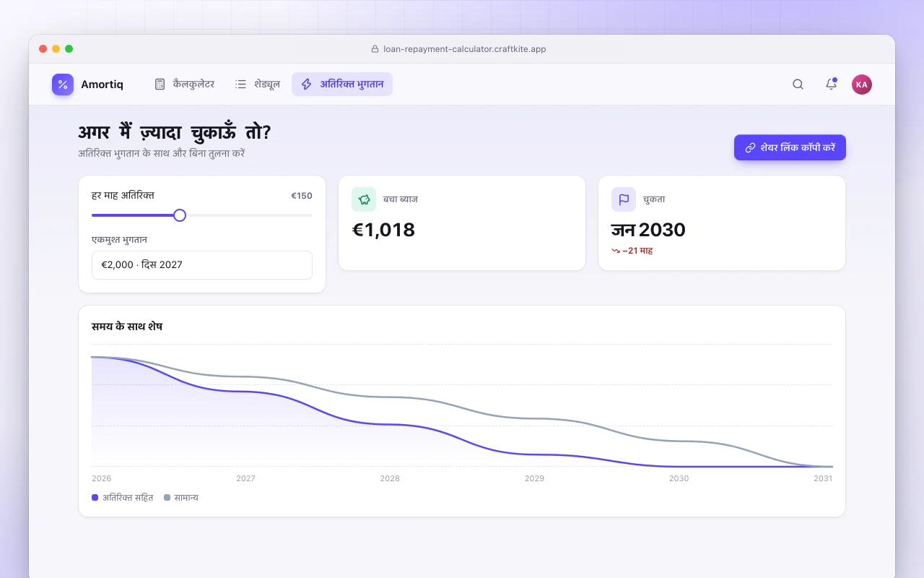
Task: Click the 2028 axis label
Action: 390,478
